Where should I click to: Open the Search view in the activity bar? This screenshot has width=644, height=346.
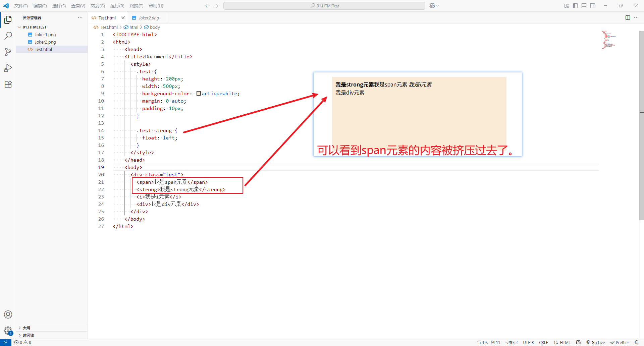coord(8,36)
